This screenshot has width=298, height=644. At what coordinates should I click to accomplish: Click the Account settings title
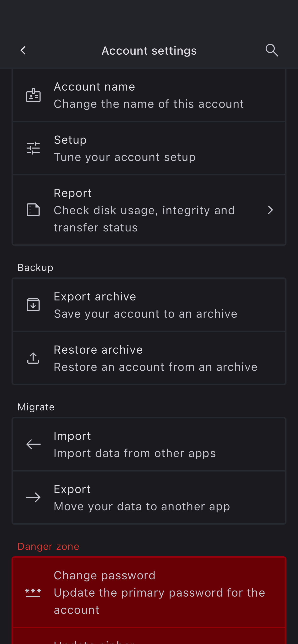click(x=149, y=51)
